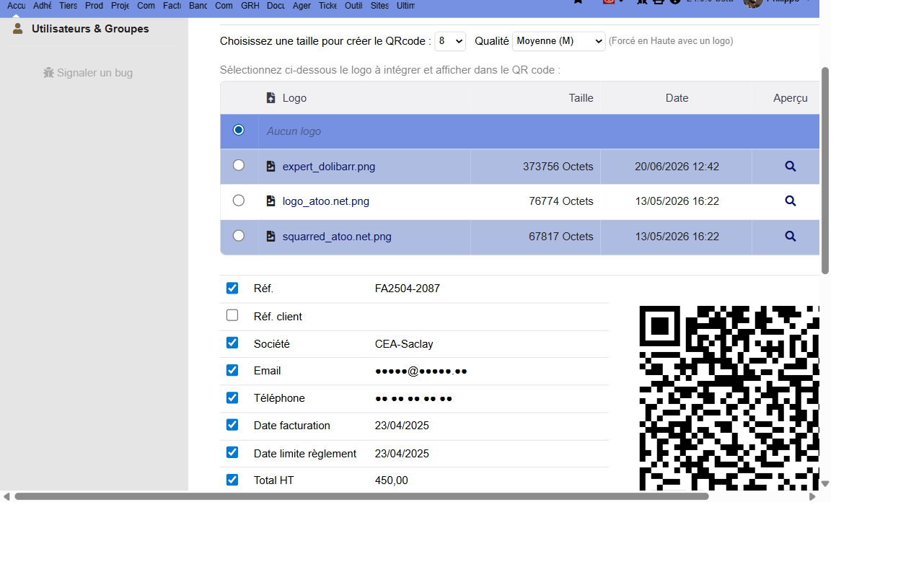Pick the logo_atoo.net.png radio button
The image size is (924, 580).
pyautogui.click(x=239, y=200)
